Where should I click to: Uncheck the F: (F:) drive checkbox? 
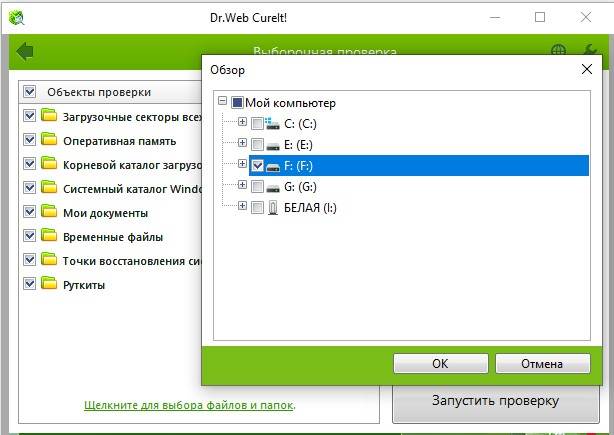pos(257,166)
